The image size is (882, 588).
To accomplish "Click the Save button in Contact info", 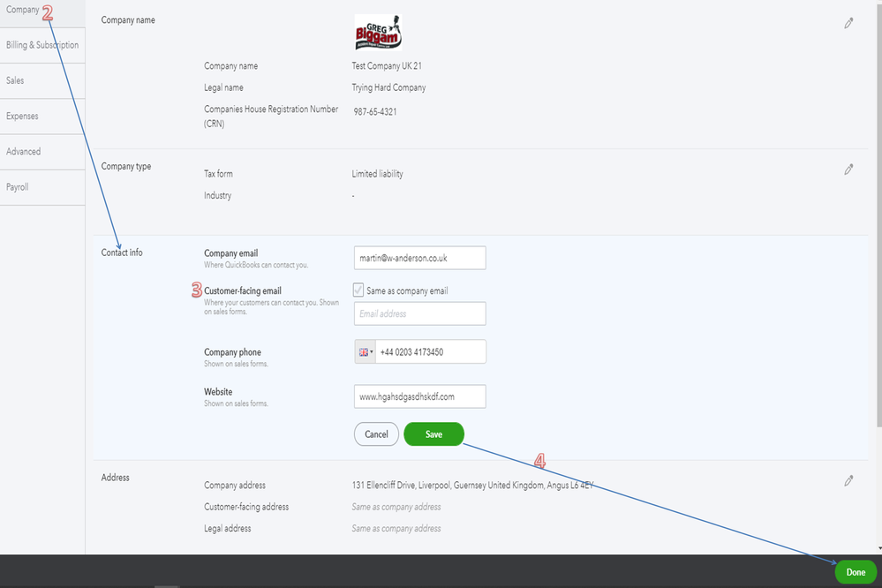I will pos(433,433).
